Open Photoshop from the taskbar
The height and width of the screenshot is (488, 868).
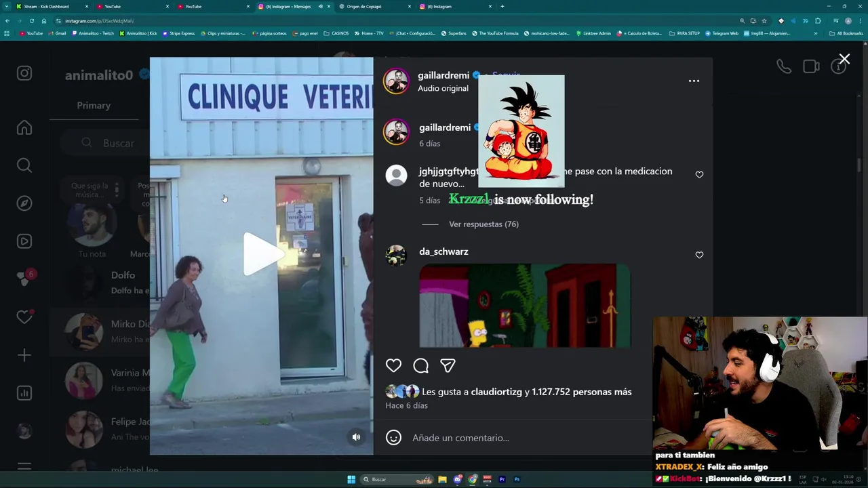(517, 479)
